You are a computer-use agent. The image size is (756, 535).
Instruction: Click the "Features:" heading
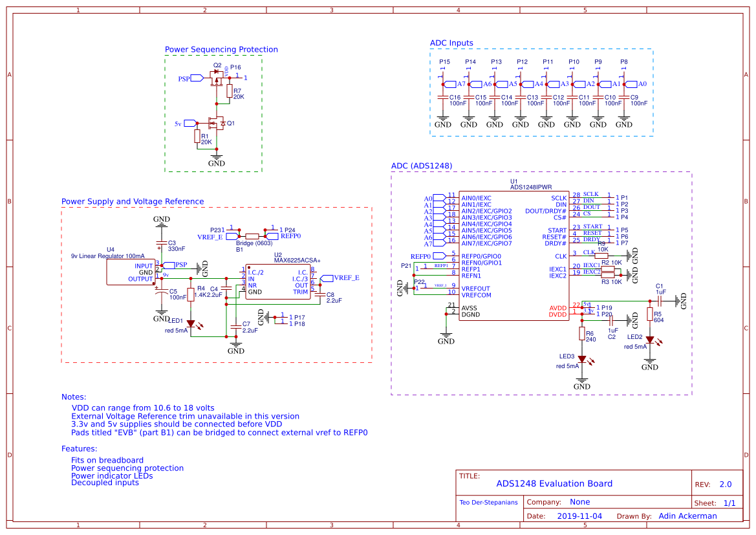click(79, 449)
